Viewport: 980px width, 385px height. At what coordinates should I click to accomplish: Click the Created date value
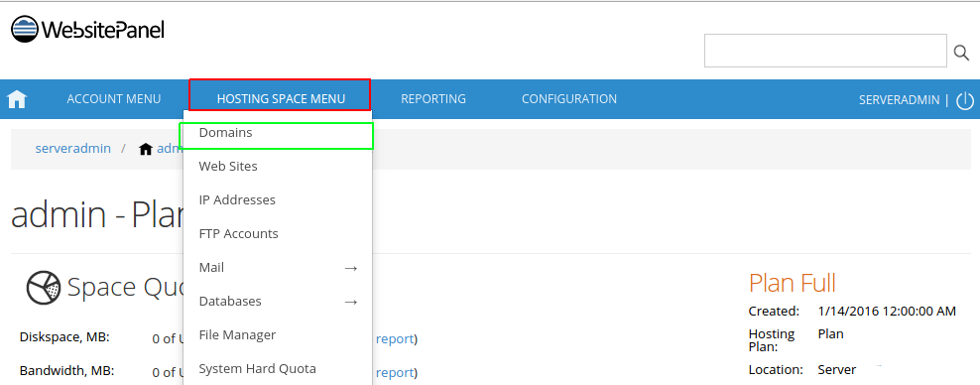point(887,311)
